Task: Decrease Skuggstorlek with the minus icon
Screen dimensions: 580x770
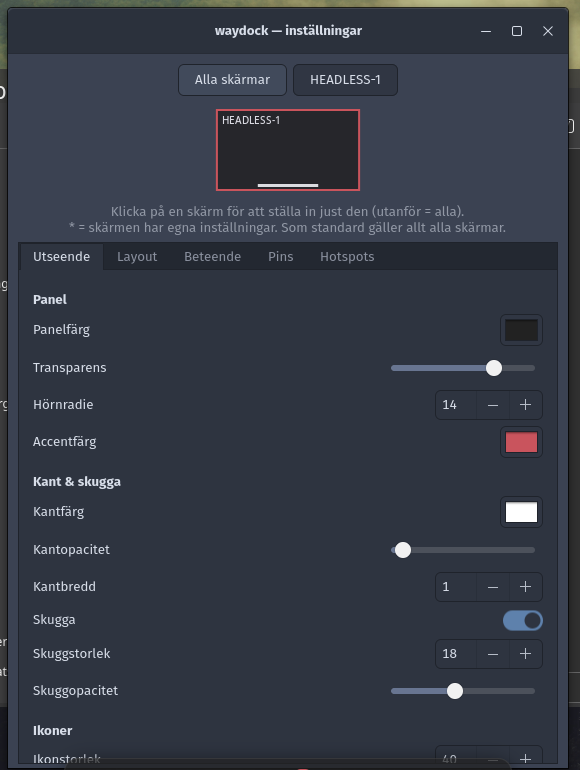Action: click(493, 654)
